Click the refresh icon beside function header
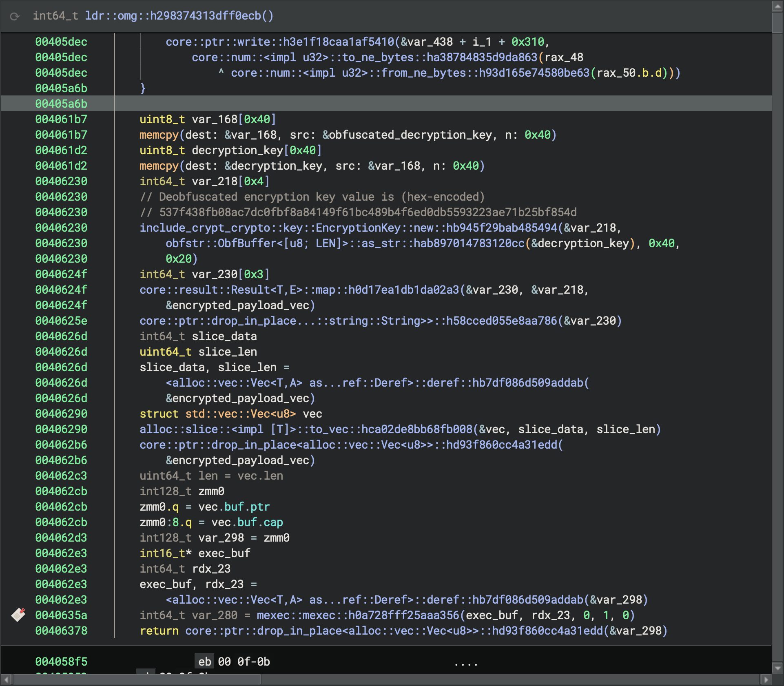Image resolution: width=784 pixels, height=686 pixels. click(15, 16)
